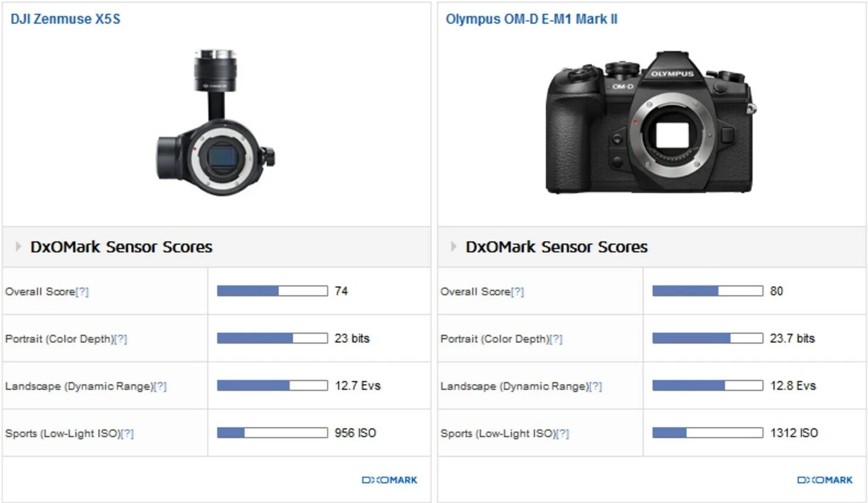The height and width of the screenshot is (503, 868).
Task: Click the DJI Zenmuse X5S camera image
Action: 215,123
